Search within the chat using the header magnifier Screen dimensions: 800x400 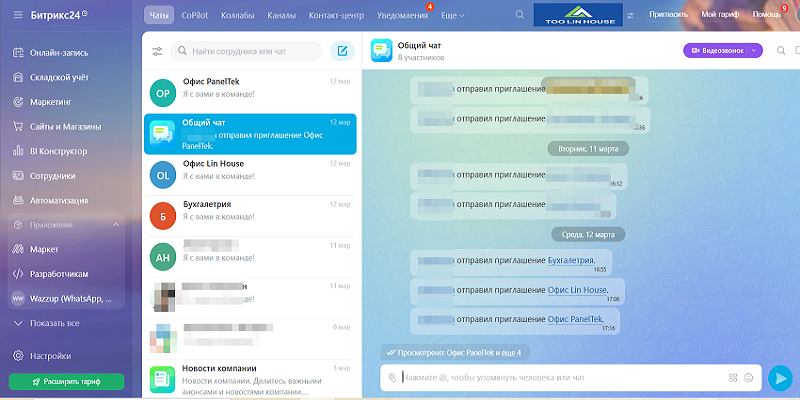pyautogui.click(x=781, y=51)
